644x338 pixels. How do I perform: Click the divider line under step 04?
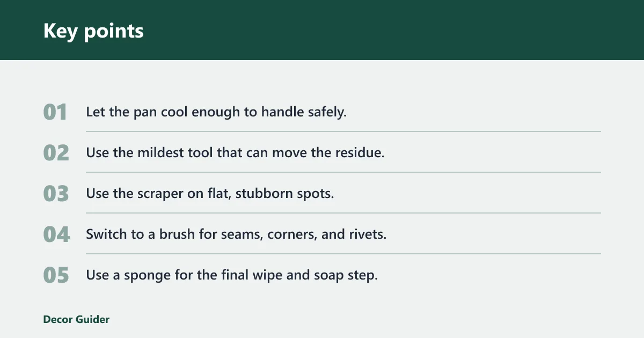(x=343, y=254)
